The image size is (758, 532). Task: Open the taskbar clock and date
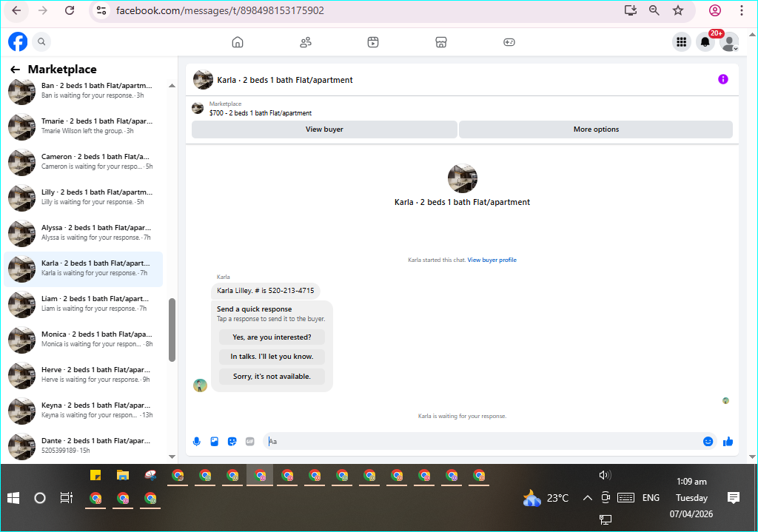(x=691, y=498)
